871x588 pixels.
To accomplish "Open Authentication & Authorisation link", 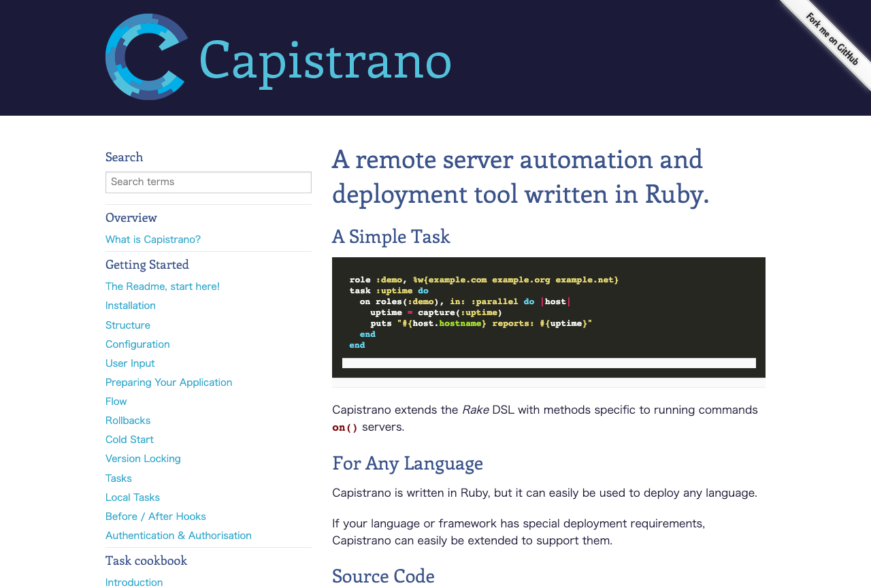I will tap(178, 536).
